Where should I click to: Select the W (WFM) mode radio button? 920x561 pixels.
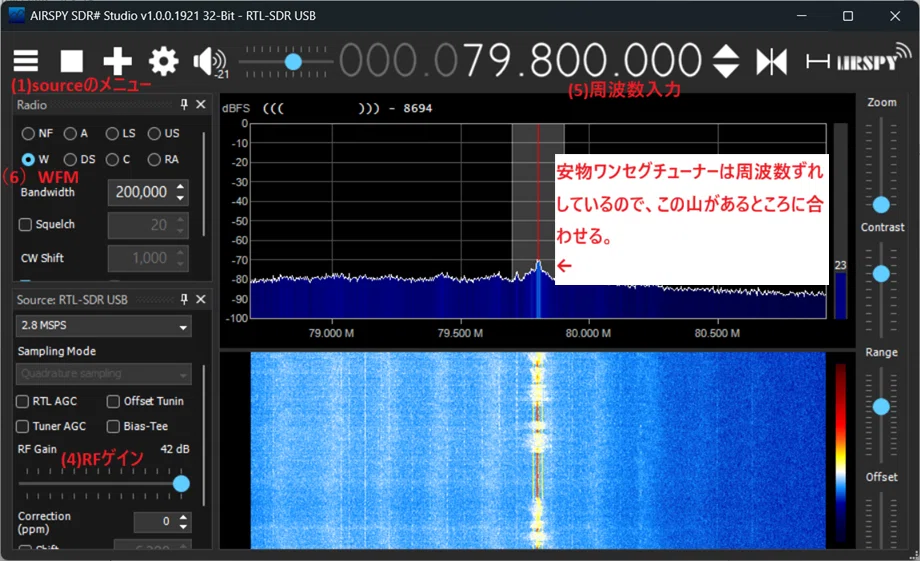click(x=28, y=159)
